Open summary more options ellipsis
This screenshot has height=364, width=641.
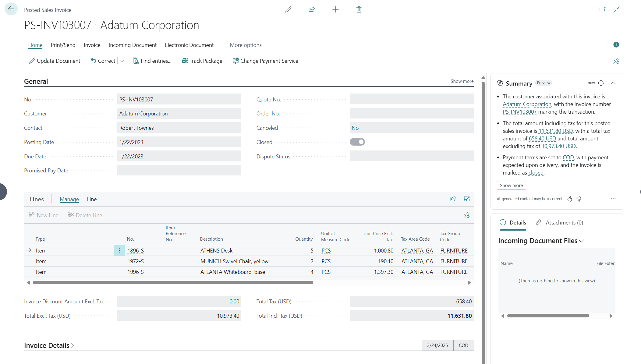(x=613, y=199)
